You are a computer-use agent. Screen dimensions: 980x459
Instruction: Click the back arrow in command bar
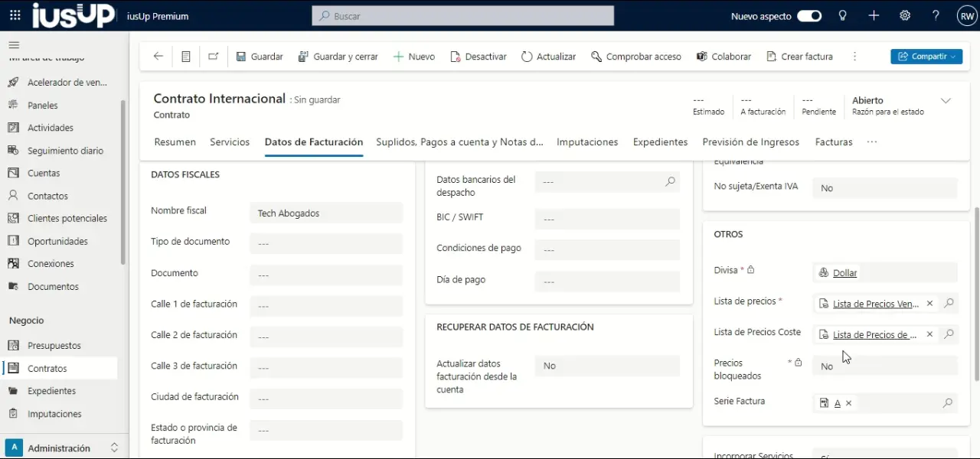(x=158, y=57)
